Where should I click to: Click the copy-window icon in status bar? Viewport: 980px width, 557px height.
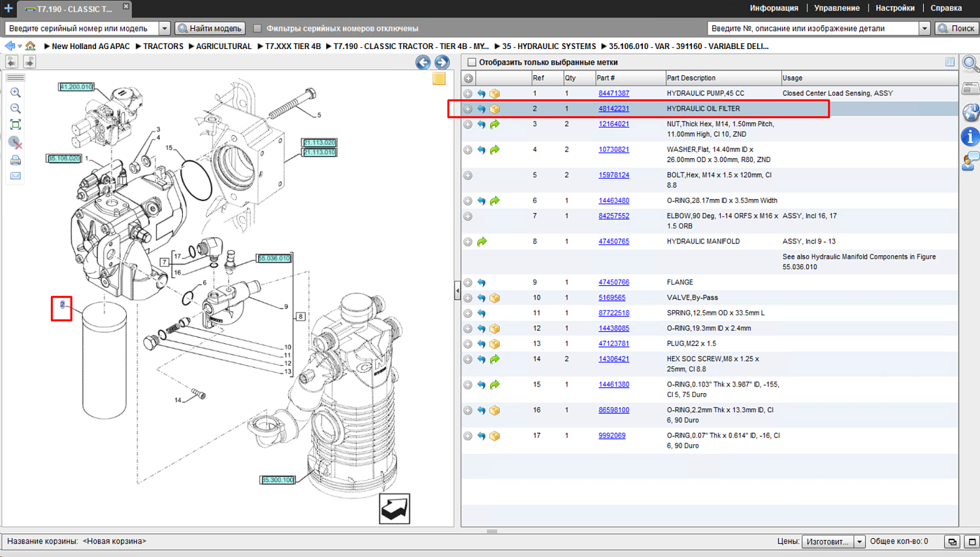[x=953, y=541]
